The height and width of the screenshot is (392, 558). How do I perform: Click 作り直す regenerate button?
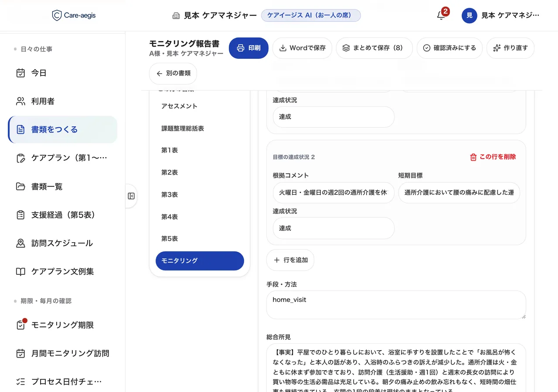click(510, 48)
